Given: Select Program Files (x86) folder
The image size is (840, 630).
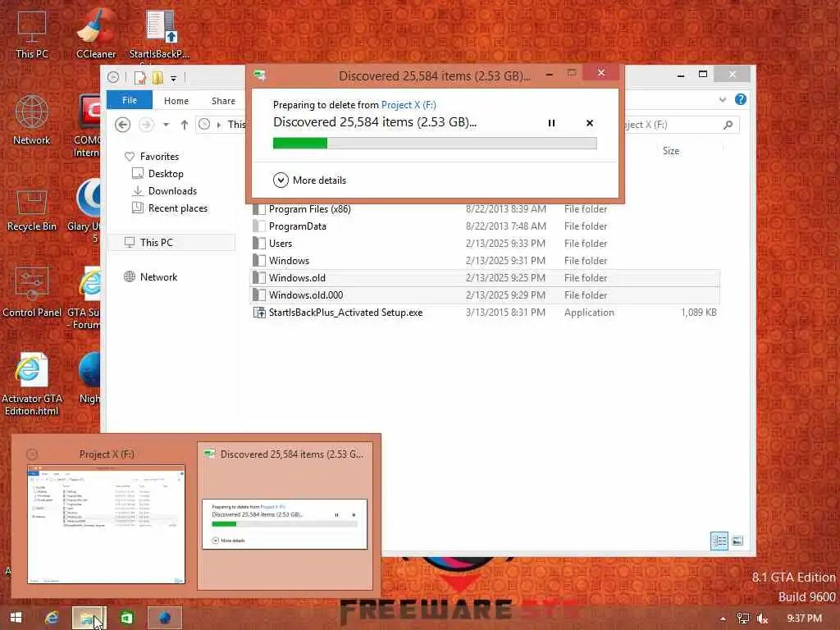Looking at the screenshot, I should click(486, 209).
